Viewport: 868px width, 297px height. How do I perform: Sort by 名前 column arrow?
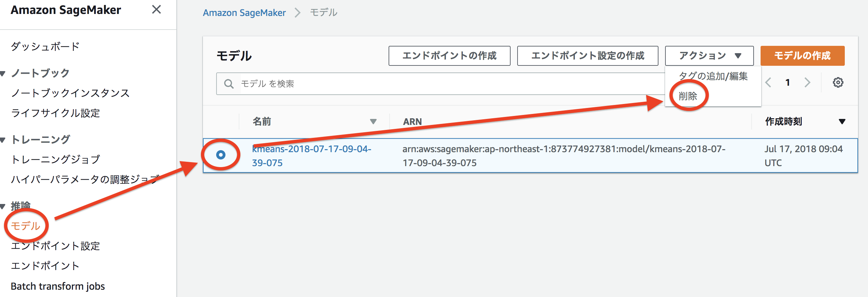pos(373,122)
